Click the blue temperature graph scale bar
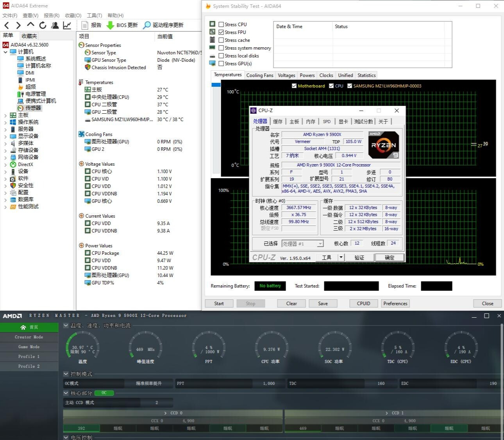Viewport: 504px width, 440px height. [x=216, y=85]
